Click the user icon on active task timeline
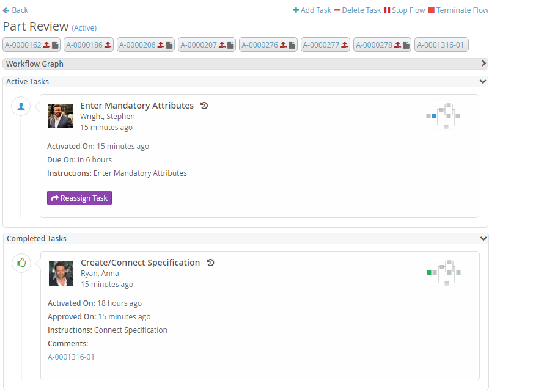 click(21, 106)
